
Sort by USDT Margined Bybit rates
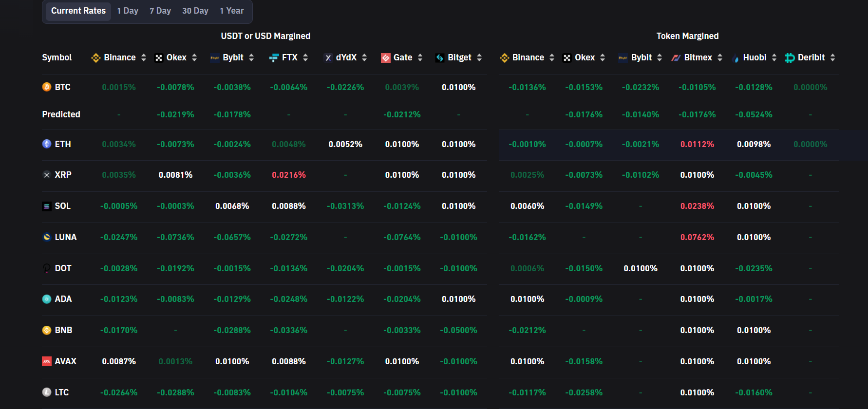coord(251,57)
